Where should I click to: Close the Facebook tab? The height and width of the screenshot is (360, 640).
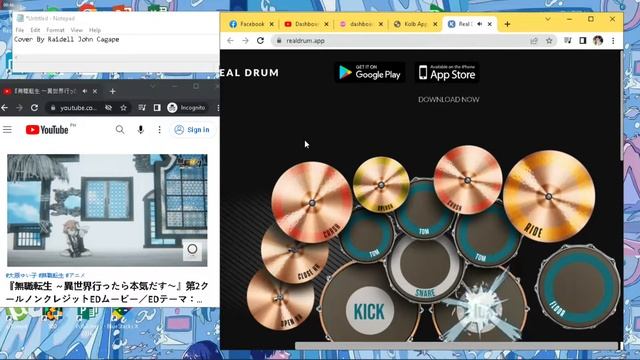[x=271, y=24]
